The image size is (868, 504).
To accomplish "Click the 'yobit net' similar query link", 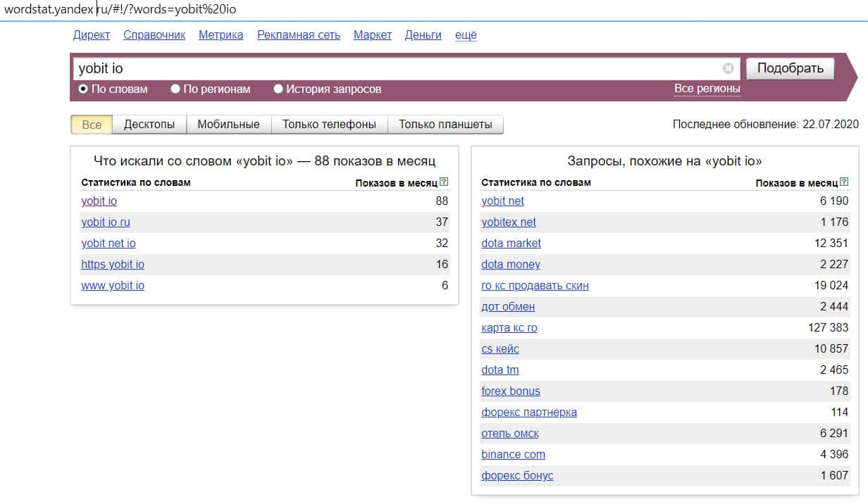I will point(502,201).
